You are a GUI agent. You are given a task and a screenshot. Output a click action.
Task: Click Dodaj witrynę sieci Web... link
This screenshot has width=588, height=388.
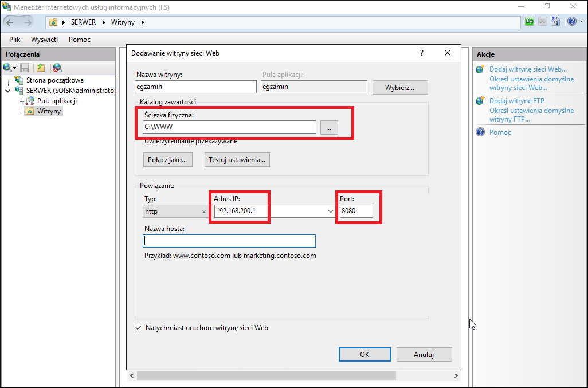click(528, 69)
